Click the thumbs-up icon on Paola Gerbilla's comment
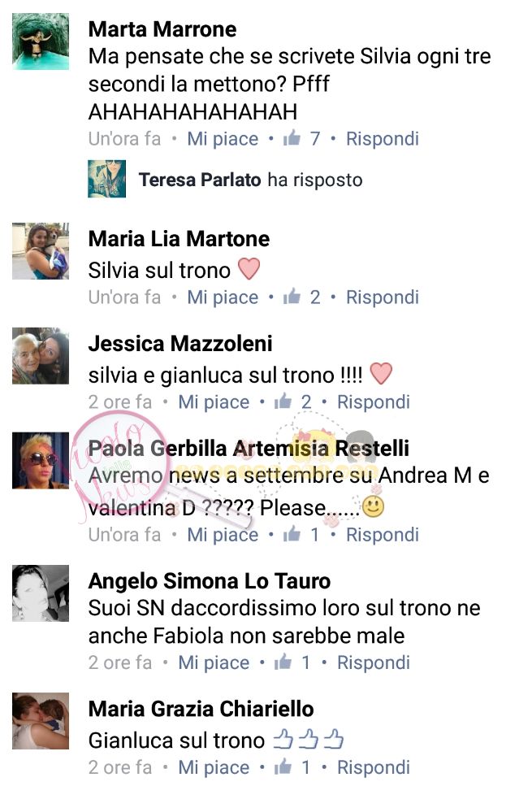This screenshot has height=786, width=532. click(292, 534)
